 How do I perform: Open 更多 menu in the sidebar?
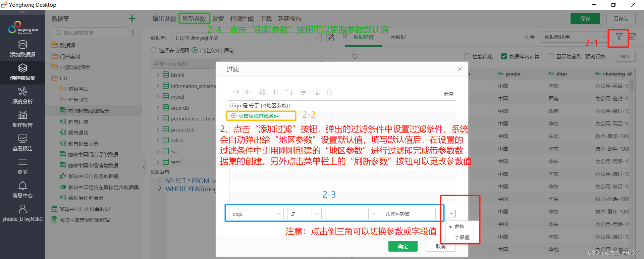(22, 166)
